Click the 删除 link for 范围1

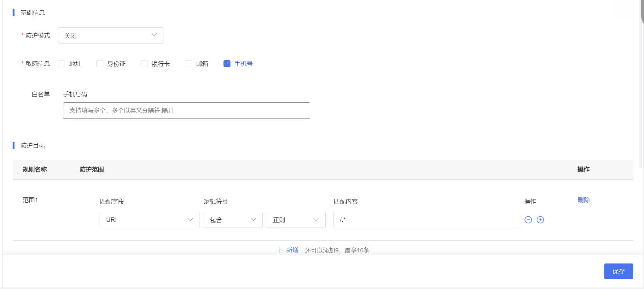tap(583, 200)
